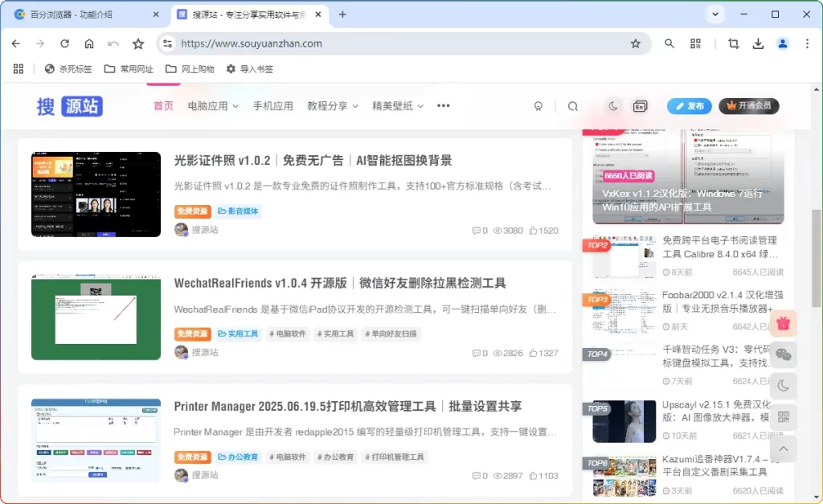Open apps grid in the bookmarks bar
Viewport: 823px width, 504px height.
point(18,69)
